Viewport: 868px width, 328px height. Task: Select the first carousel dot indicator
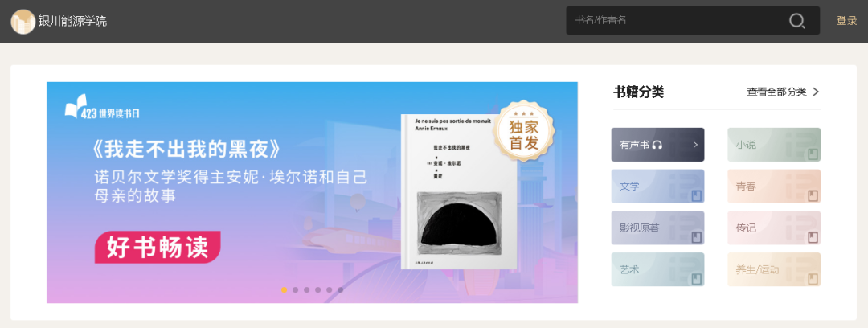pyautogui.click(x=284, y=289)
